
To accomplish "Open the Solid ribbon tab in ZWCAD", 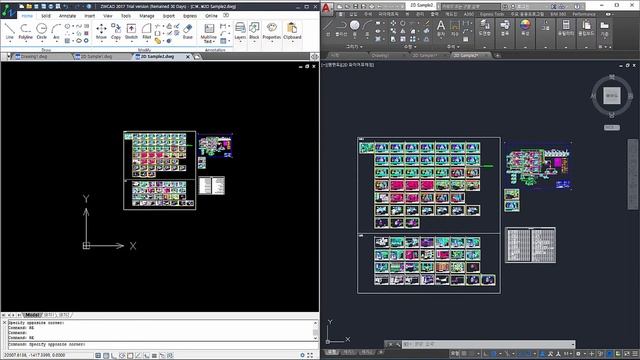I will (x=46, y=16).
